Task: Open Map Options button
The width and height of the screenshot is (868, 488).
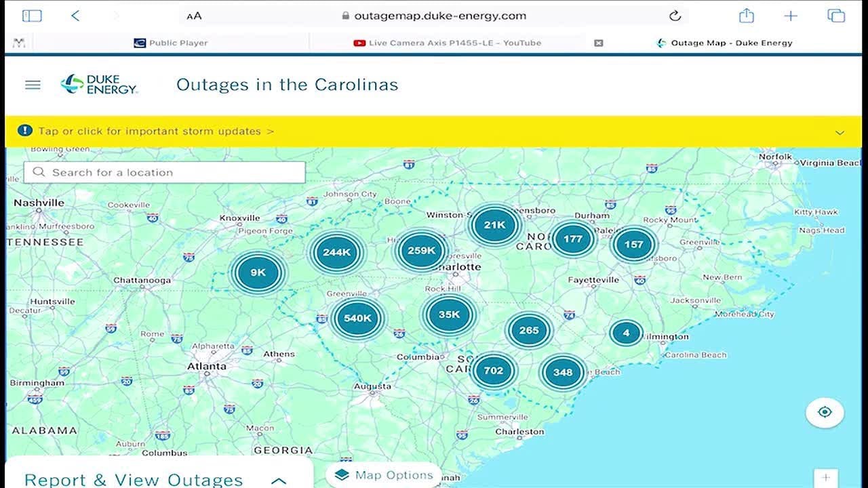Action: (384, 475)
